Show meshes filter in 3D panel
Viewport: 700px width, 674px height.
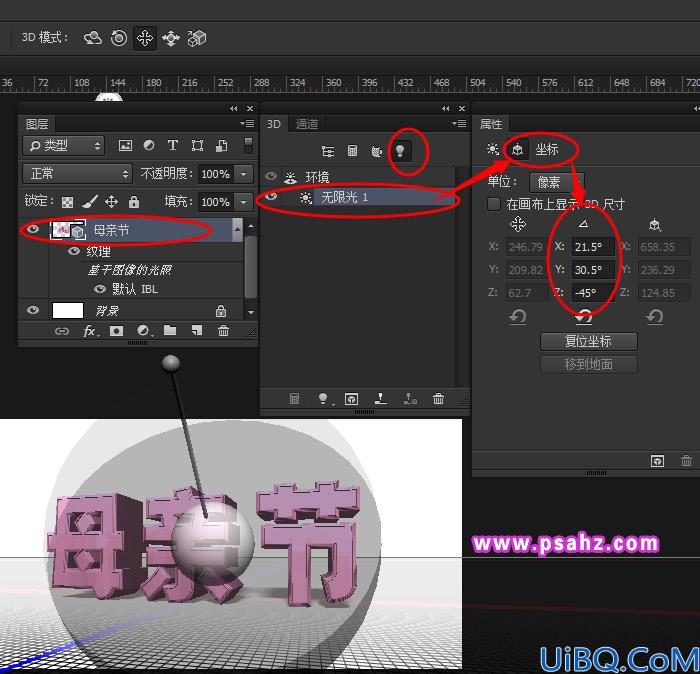pyautogui.click(x=352, y=151)
